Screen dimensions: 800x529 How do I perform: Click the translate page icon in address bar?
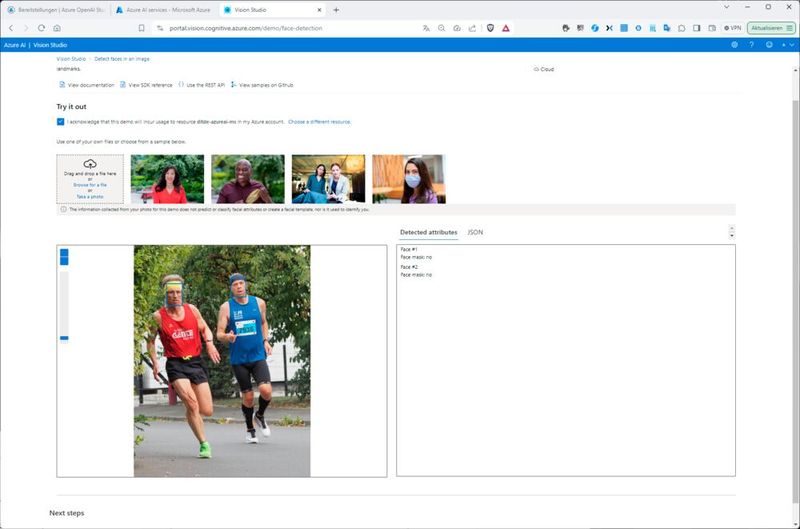point(426,28)
